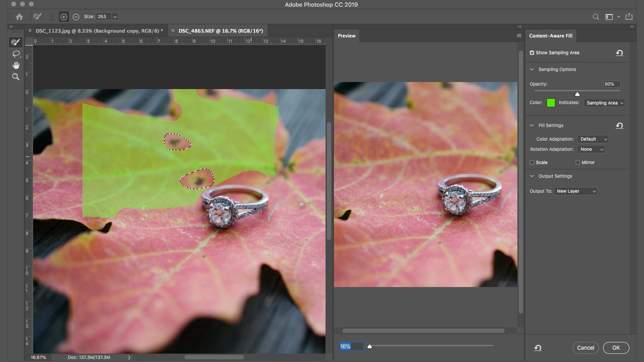This screenshot has height=362, width=644.
Task: Click the brush Size value field
Action: [104, 17]
